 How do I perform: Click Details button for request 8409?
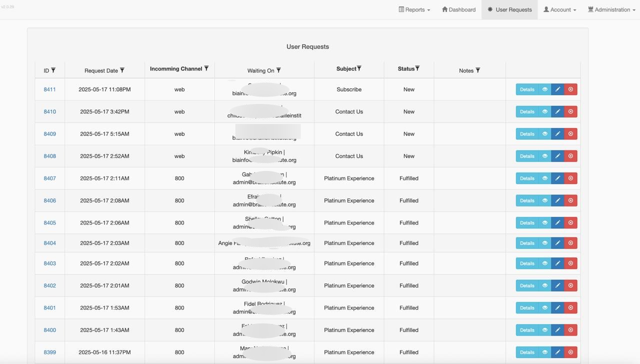coord(527,134)
